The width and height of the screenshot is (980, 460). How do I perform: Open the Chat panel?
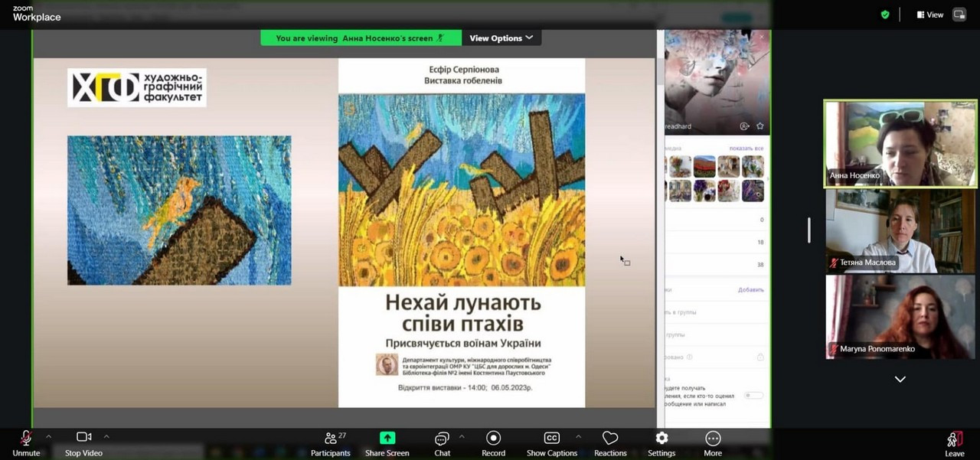442,442
